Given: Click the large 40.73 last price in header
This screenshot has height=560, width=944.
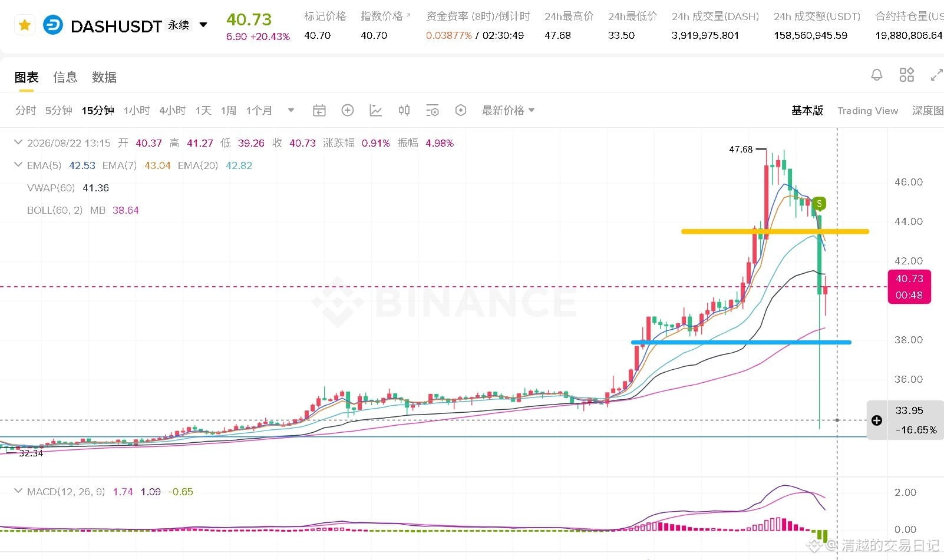Looking at the screenshot, I should coord(249,19).
